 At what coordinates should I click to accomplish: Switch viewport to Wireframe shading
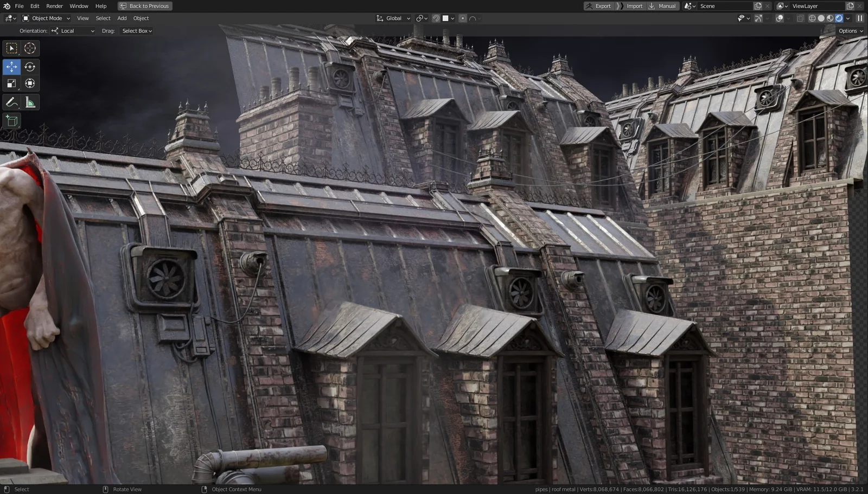point(812,18)
